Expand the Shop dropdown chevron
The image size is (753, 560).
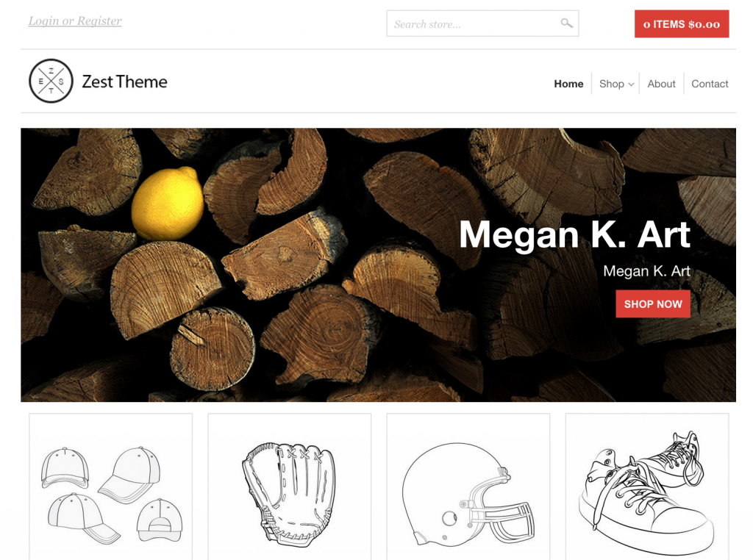point(631,85)
